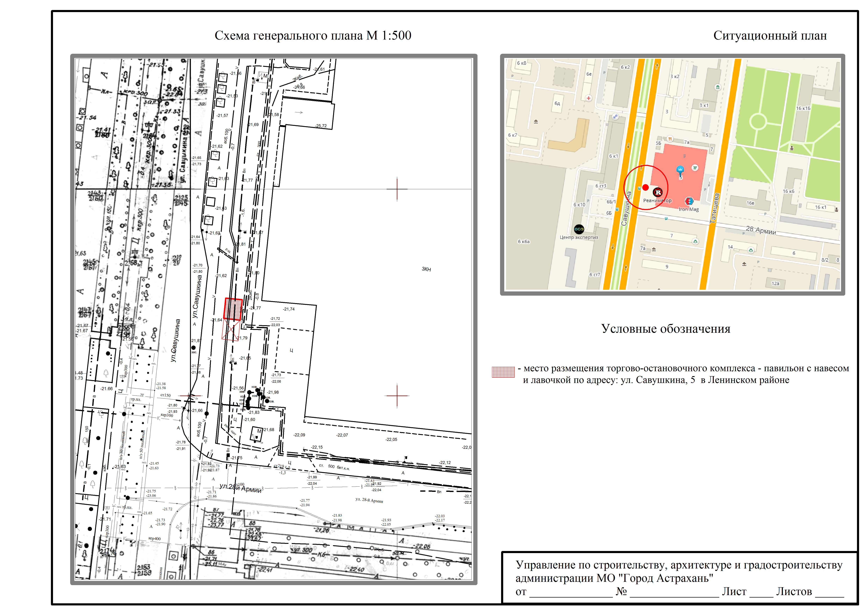Click the red cross pharmacy map icon
This screenshot has height=614, width=868.
tap(588, 98)
